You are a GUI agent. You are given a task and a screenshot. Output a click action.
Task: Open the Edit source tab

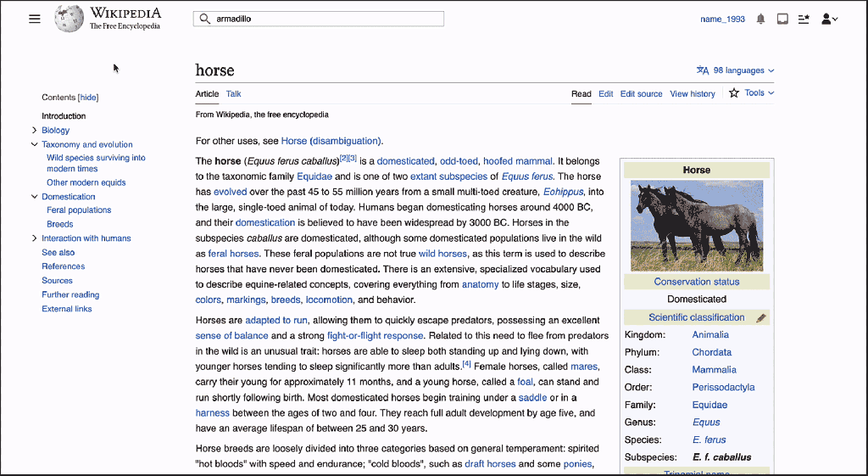pos(641,94)
